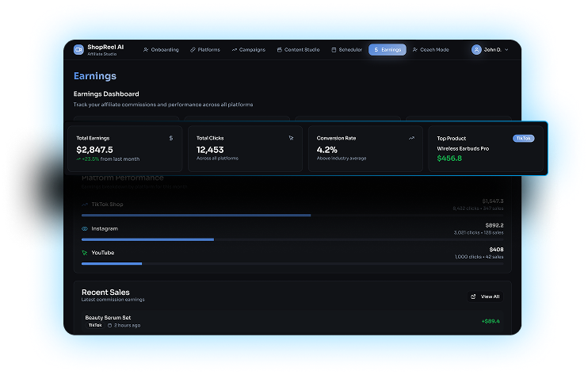Click the cursor icon in Total Clicks card
This screenshot has width=588, height=375.
pyautogui.click(x=291, y=138)
